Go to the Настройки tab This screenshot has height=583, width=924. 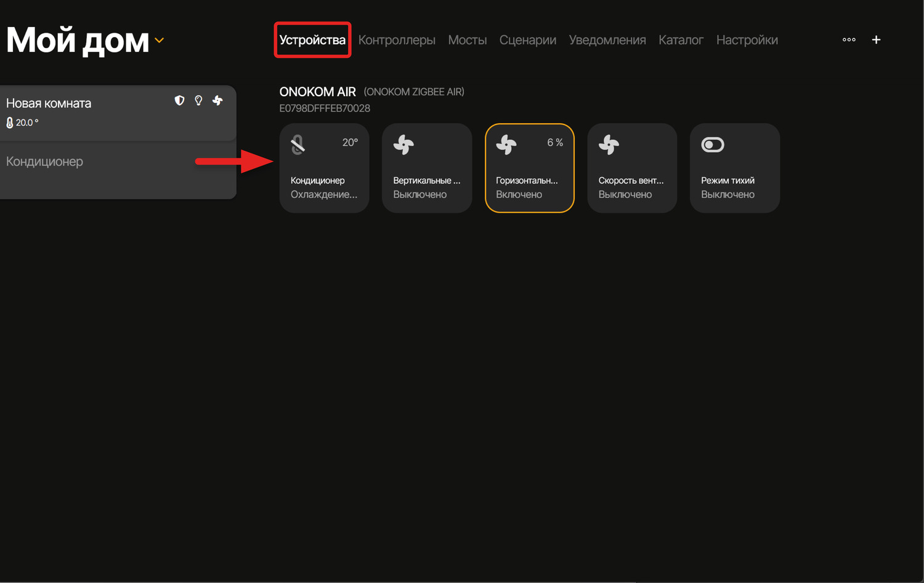click(x=747, y=40)
